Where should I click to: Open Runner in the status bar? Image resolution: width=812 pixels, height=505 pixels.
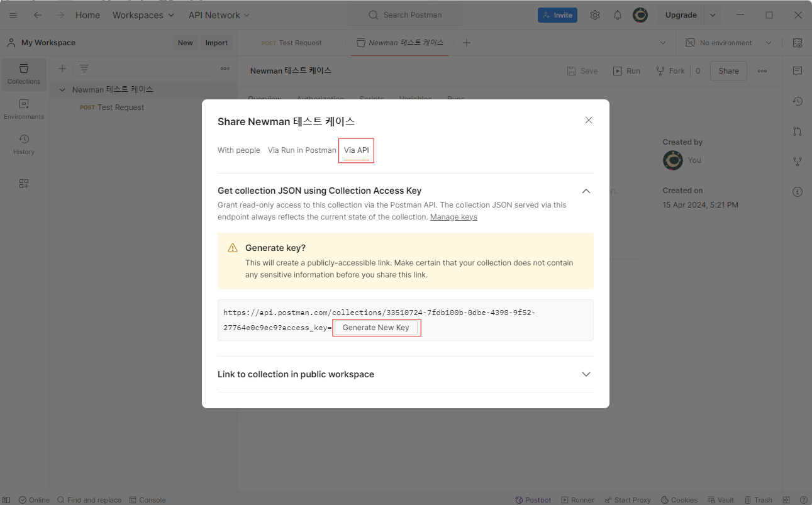(x=577, y=500)
